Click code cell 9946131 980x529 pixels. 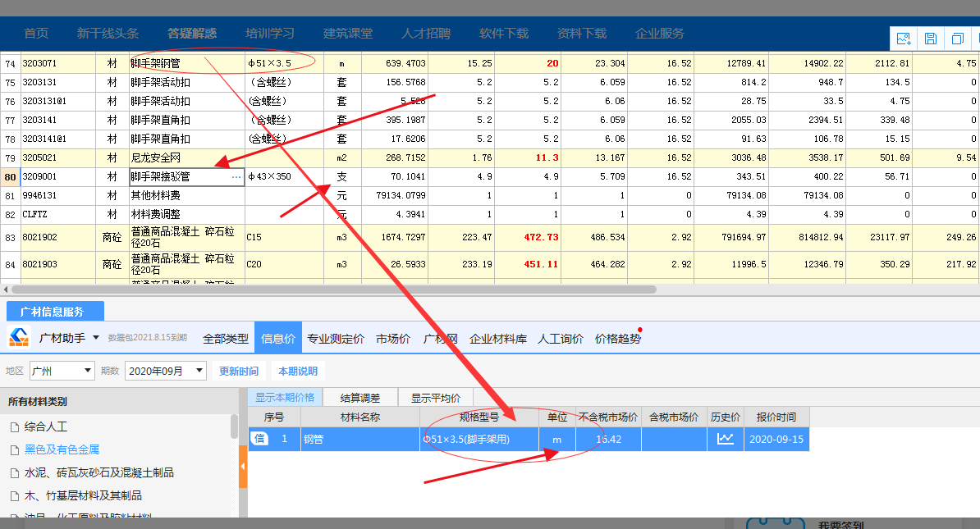(58, 195)
